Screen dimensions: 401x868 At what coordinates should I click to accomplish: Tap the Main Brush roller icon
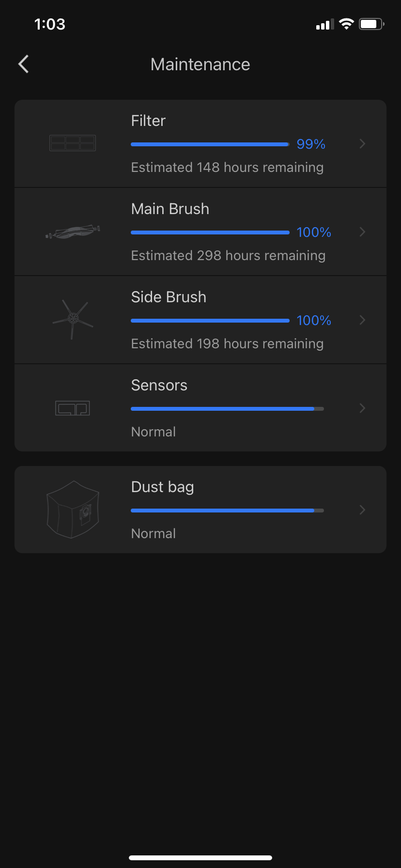[x=73, y=232]
